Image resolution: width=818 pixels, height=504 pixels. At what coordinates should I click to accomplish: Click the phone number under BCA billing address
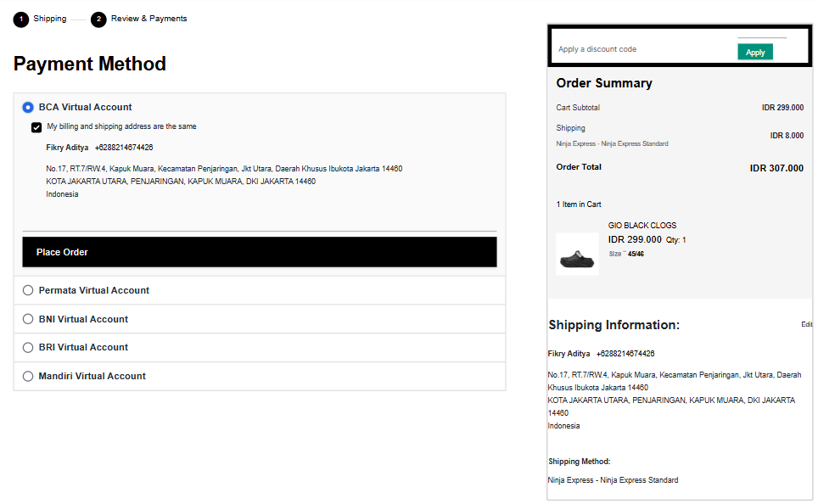click(x=124, y=148)
